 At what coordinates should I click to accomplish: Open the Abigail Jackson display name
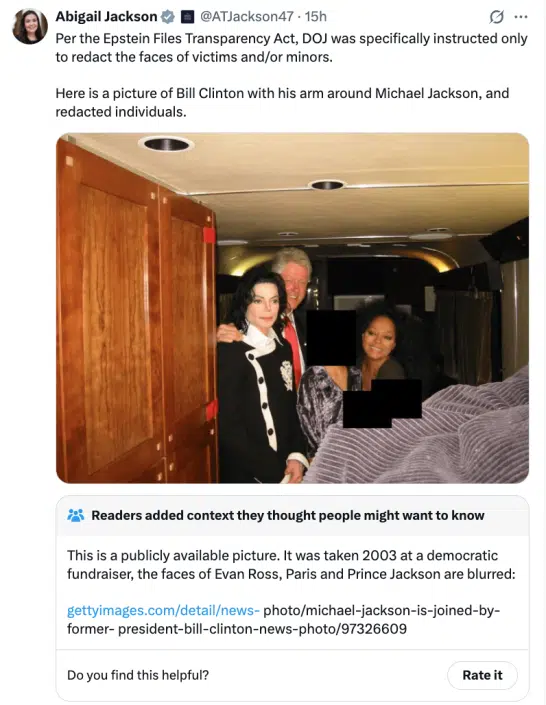106,17
